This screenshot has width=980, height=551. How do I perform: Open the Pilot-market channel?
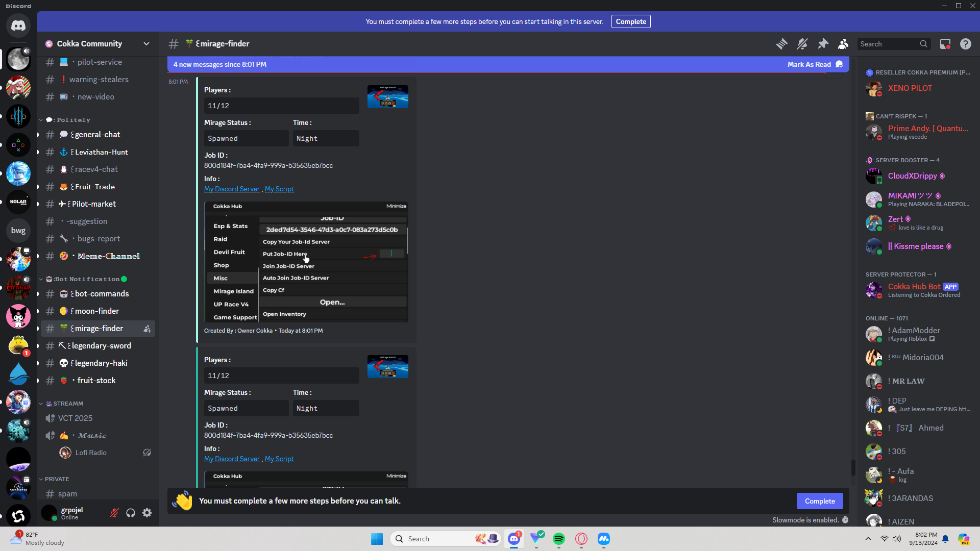click(98, 204)
